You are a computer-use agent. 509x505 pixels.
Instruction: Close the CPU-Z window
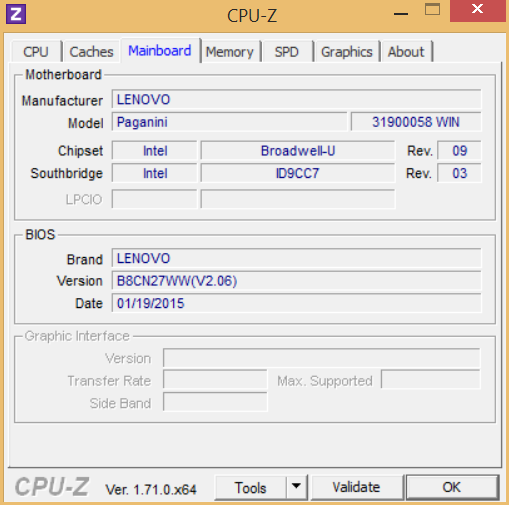click(477, 9)
